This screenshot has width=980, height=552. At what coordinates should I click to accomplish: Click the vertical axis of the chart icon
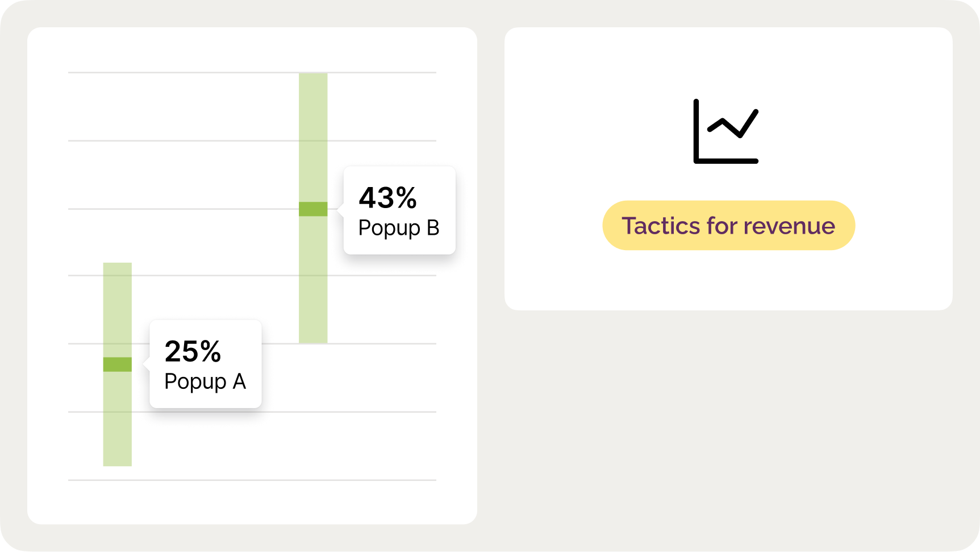click(x=696, y=130)
